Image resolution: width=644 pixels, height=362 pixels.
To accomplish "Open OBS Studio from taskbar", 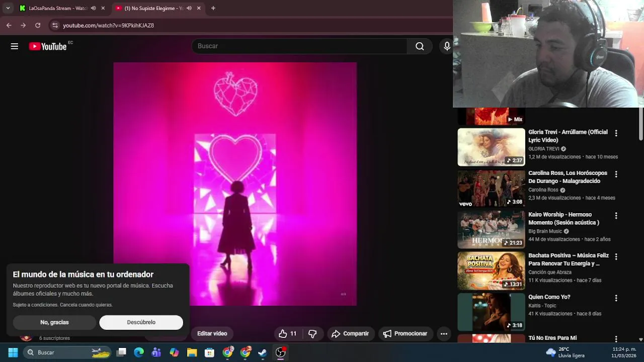I will pos(280,352).
